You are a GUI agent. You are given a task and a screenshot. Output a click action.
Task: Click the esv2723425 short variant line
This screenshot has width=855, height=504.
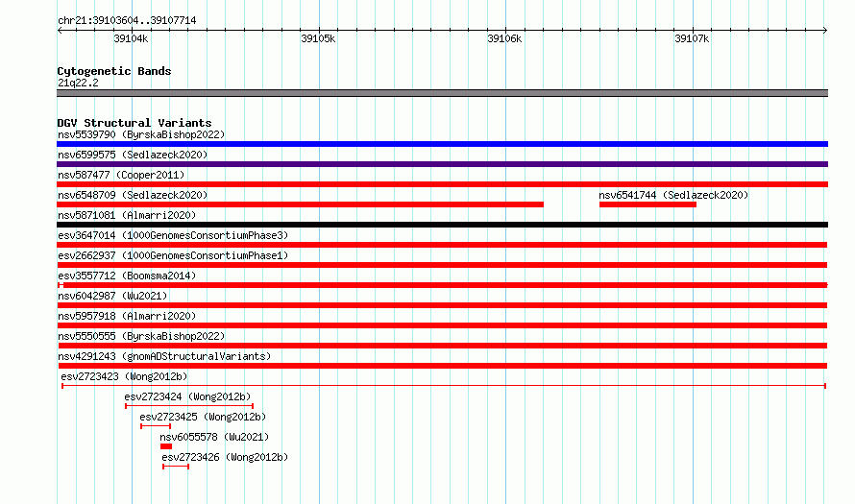156,426
